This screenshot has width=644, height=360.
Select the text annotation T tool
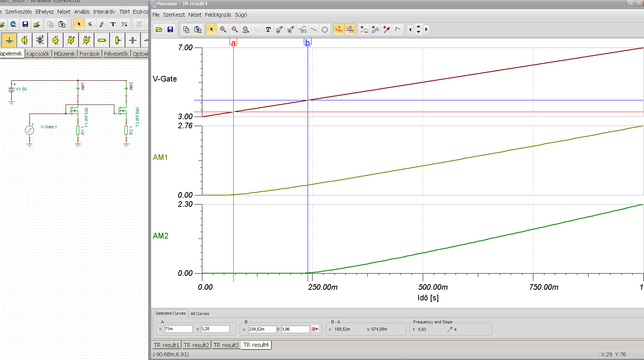(x=268, y=29)
